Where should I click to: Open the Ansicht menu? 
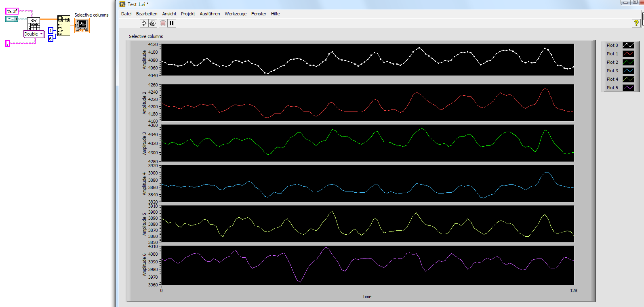click(x=169, y=14)
